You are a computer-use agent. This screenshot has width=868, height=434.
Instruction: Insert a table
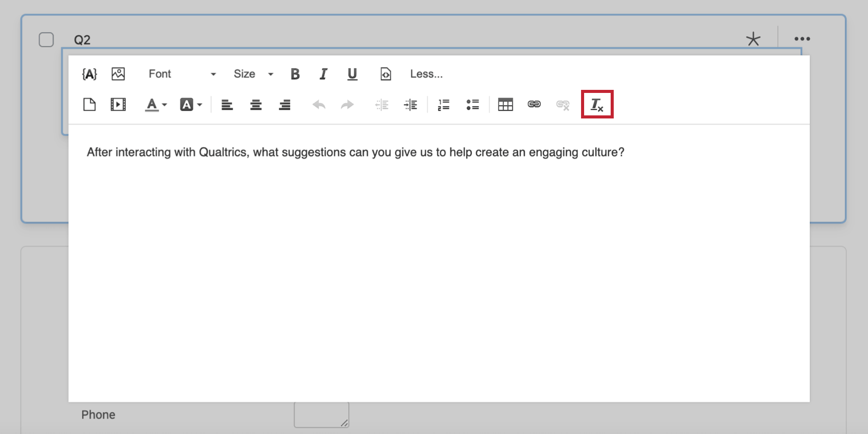[x=505, y=105]
